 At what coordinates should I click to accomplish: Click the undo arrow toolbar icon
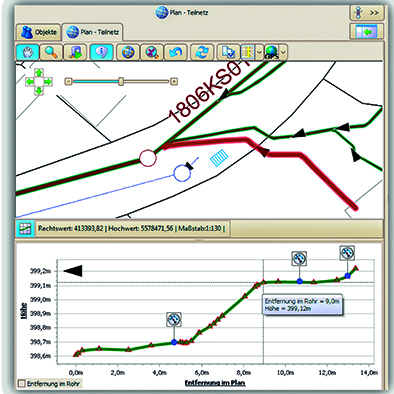[175, 52]
